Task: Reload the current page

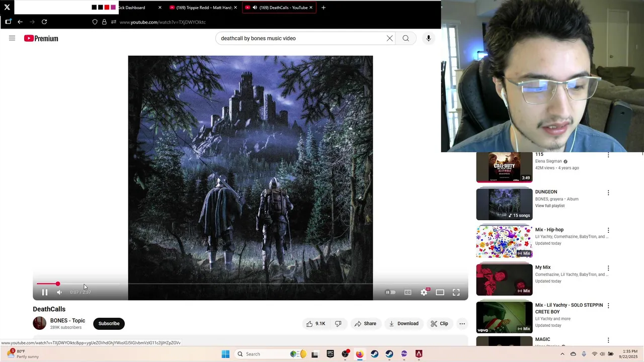Action: [44, 22]
